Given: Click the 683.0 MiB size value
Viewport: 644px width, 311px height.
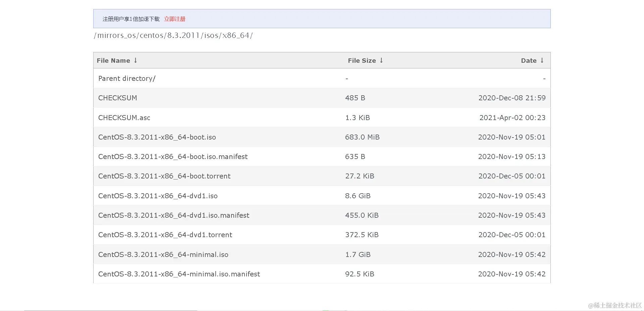Looking at the screenshot, I should [x=362, y=137].
